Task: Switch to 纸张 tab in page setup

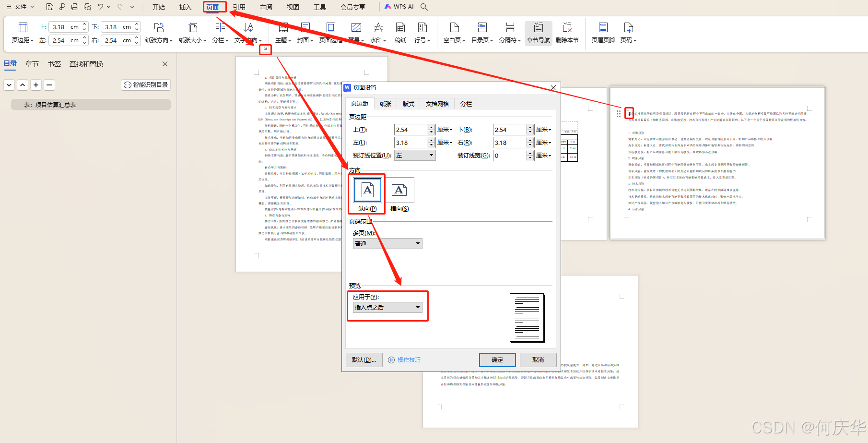Action: 386,104
